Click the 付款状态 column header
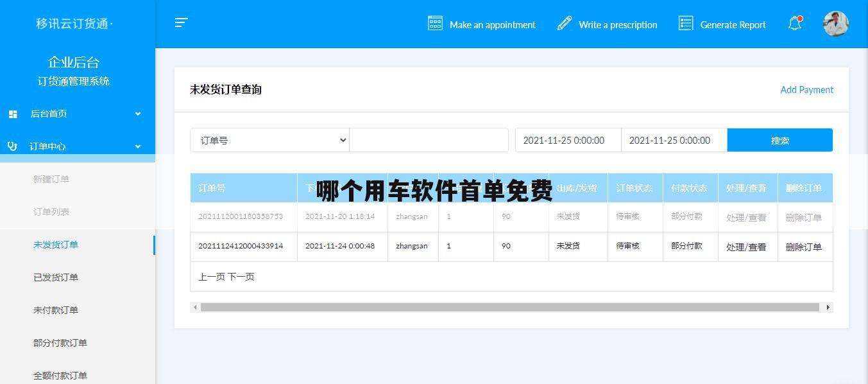 [x=690, y=188]
